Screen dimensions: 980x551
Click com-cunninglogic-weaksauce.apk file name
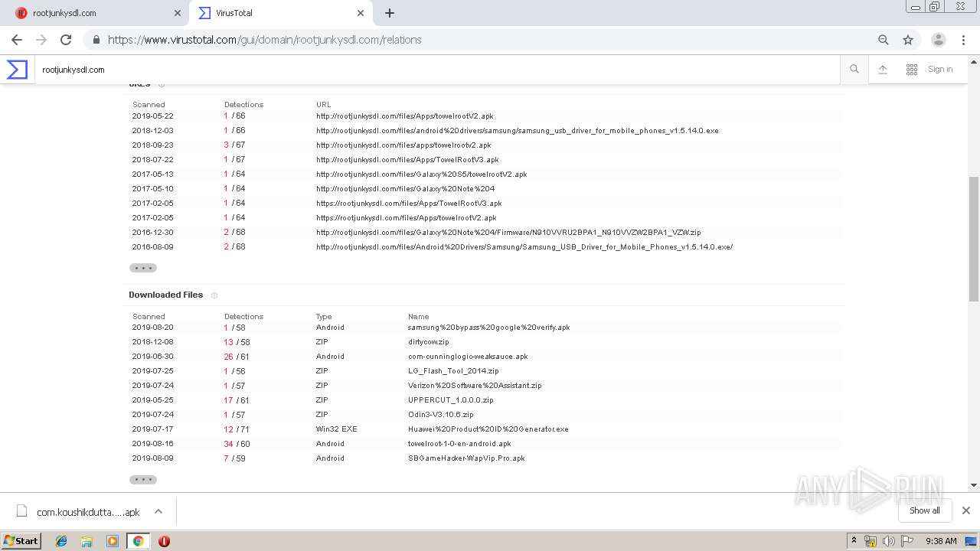[468, 357]
